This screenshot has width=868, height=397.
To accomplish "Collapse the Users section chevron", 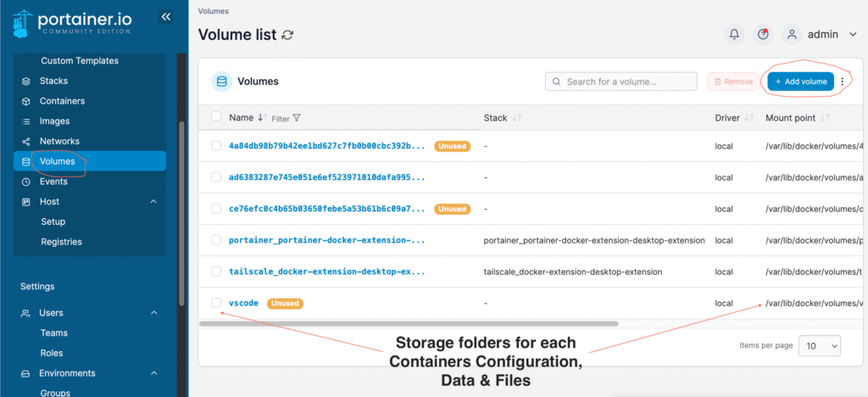I will coord(154,313).
